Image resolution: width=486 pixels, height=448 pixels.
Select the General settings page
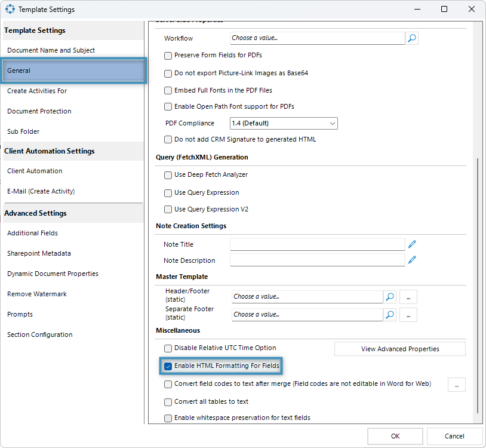coord(73,70)
